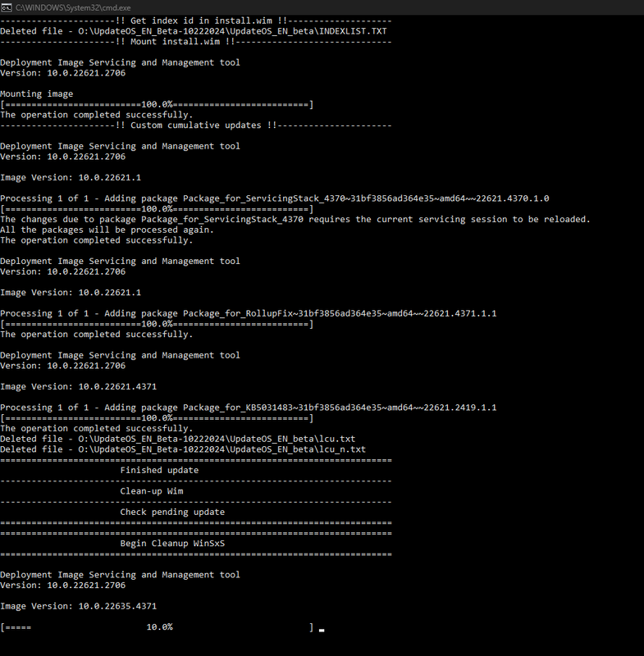The height and width of the screenshot is (656, 644).
Task: Click the cmd.exe icon in title bar
Action: [x=7, y=7]
